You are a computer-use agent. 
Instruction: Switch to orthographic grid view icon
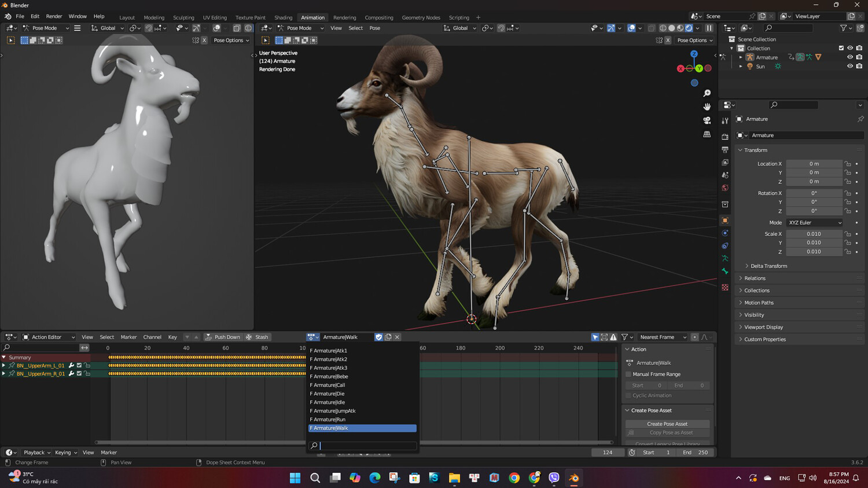(707, 134)
